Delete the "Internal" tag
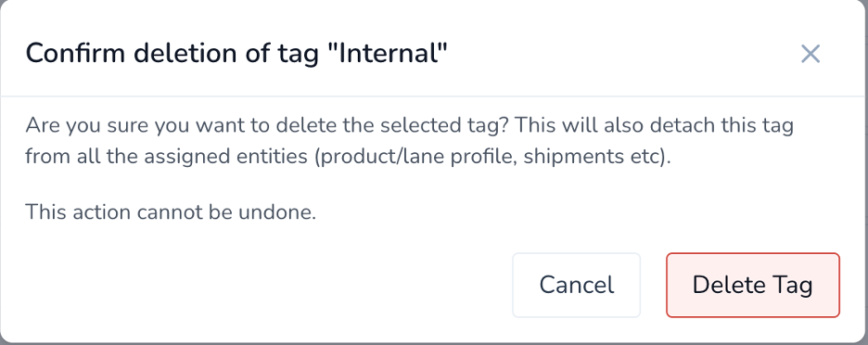This screenshot has width=868, height=345. coord(753,286)
